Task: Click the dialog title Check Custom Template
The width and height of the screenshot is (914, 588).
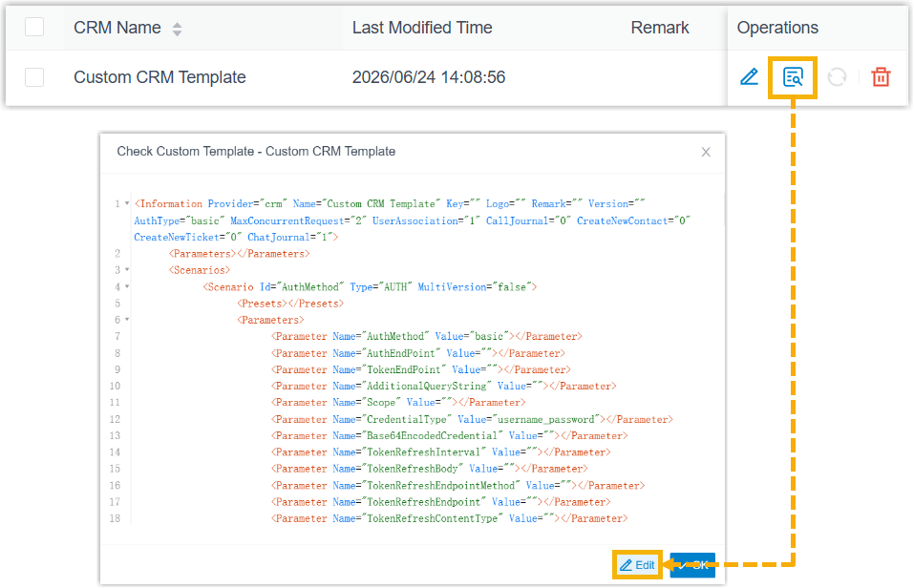Action: tap(256, 152)
